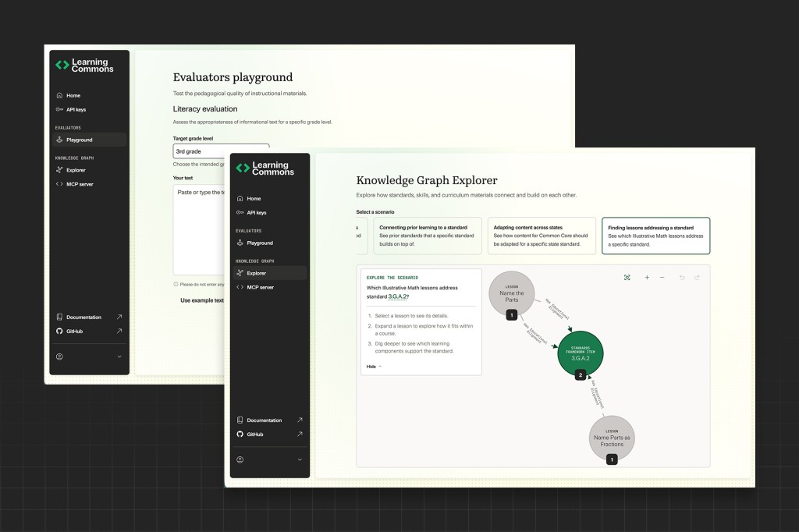This screenshot has height=532, width=799.
Task: Open Home in Explorer window sidebar
Action: click(x=269, y=198)
